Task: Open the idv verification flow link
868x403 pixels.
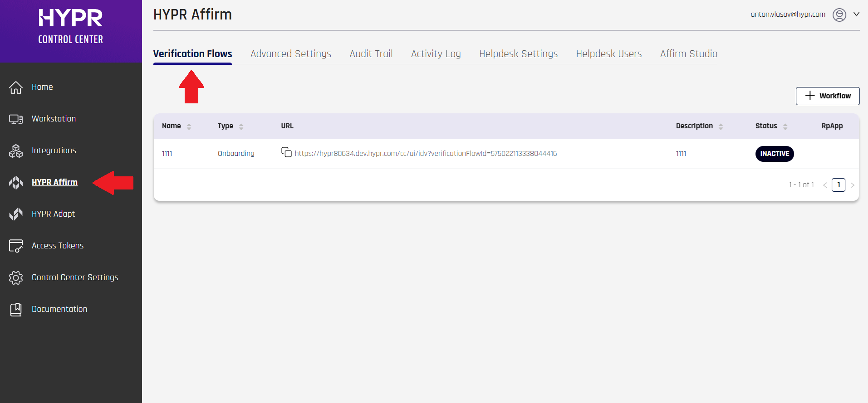Action: click(426, 154)
